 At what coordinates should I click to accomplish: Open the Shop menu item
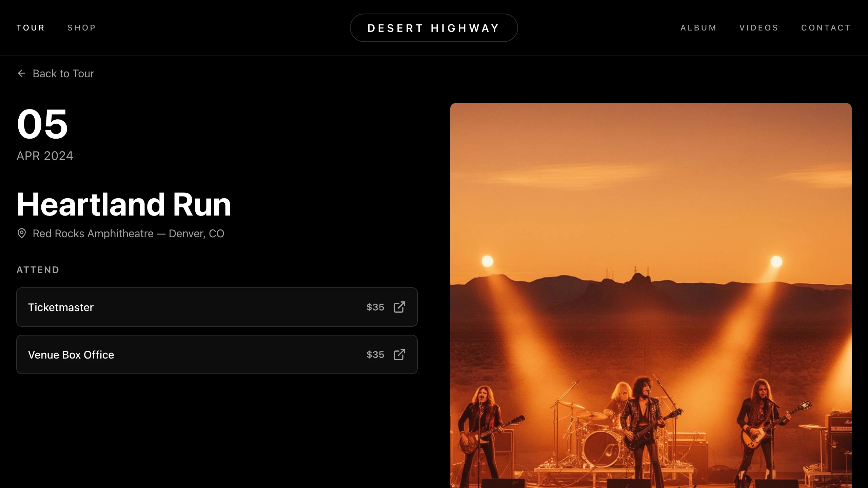point(82,28)
